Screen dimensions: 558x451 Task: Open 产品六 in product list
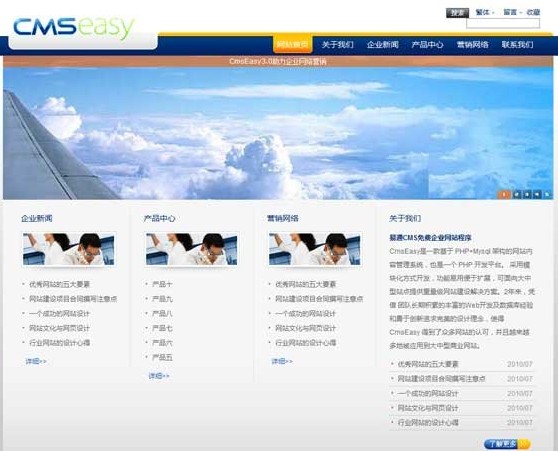point(162,343)
